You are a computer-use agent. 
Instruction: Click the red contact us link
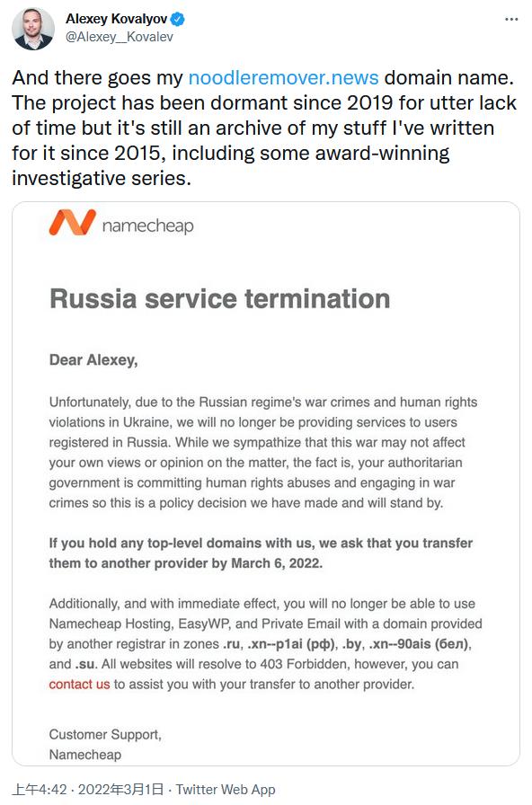click(79, 684)
